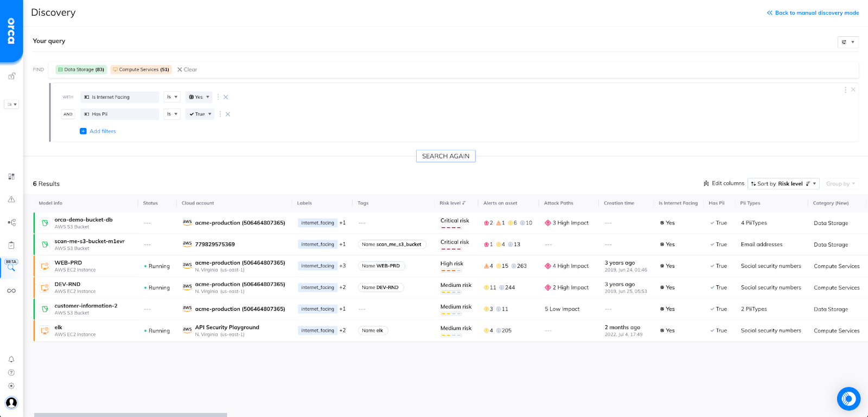Open the support chat bubble

coord(848,399)
